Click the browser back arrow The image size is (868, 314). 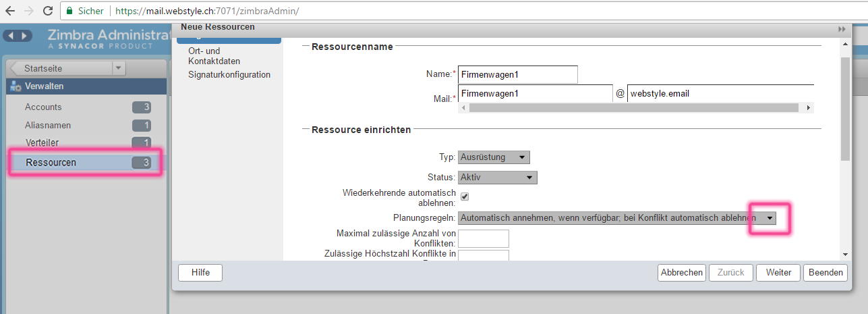(x=11, y=11)
